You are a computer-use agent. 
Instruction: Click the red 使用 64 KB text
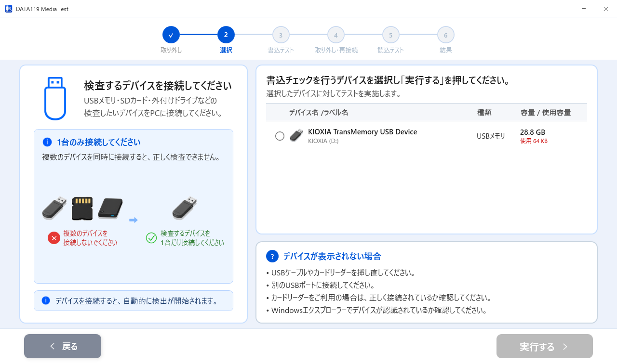tap(534, 141)
